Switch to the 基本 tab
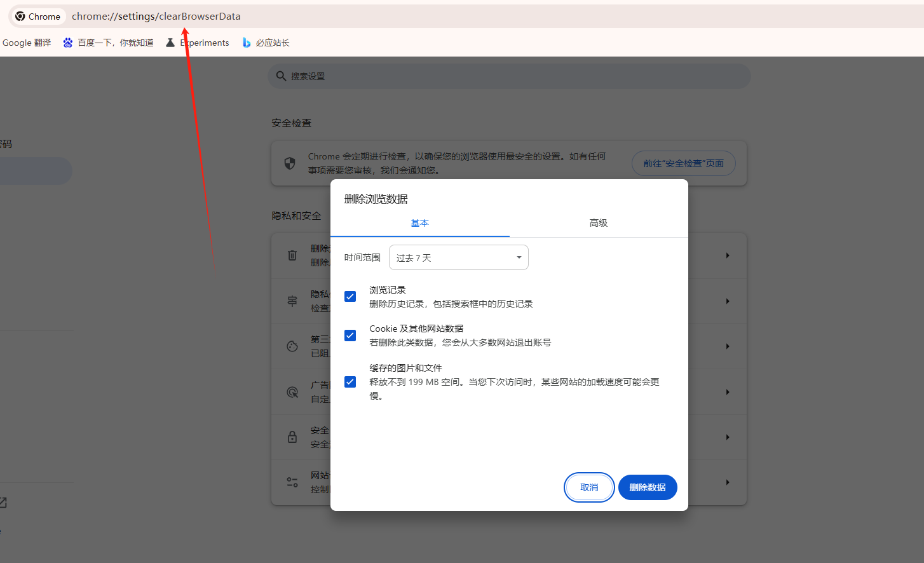 (419, 223)
